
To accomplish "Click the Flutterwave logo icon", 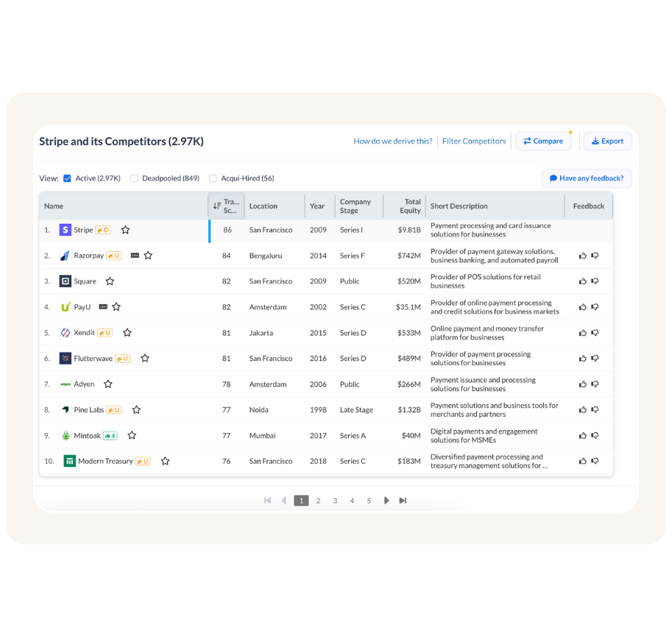I will [x=66, y=359].
